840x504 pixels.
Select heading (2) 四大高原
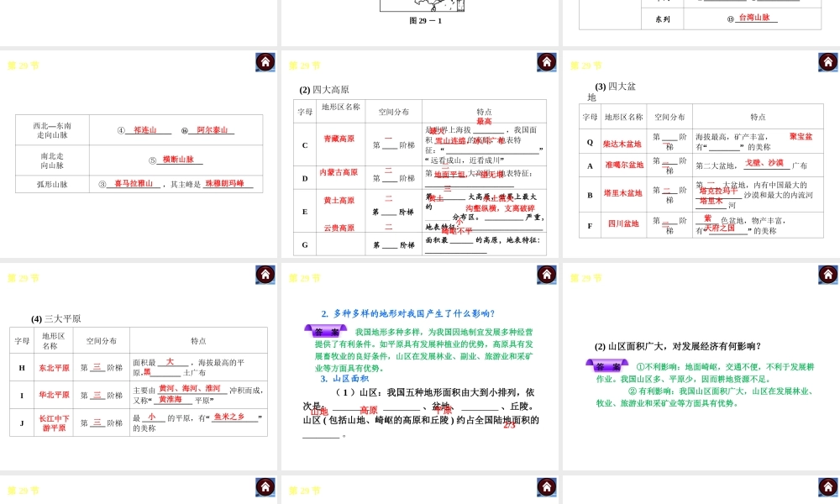(x=324, y=89)
